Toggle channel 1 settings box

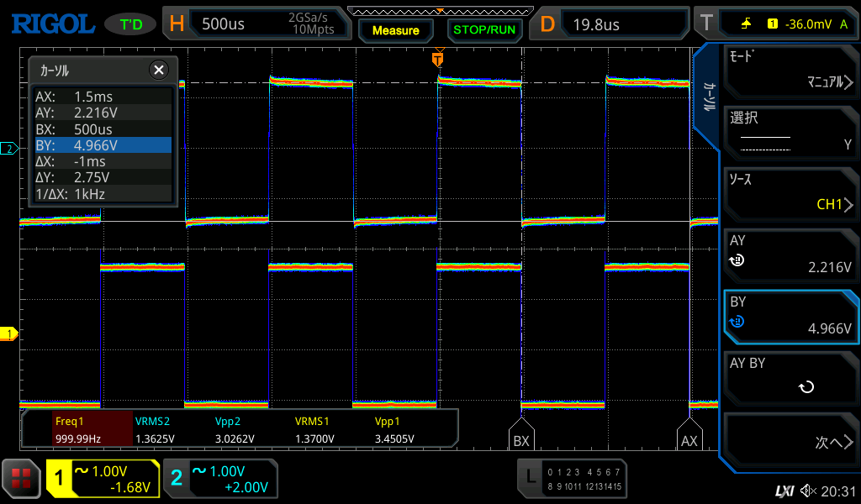pos(103,479)
